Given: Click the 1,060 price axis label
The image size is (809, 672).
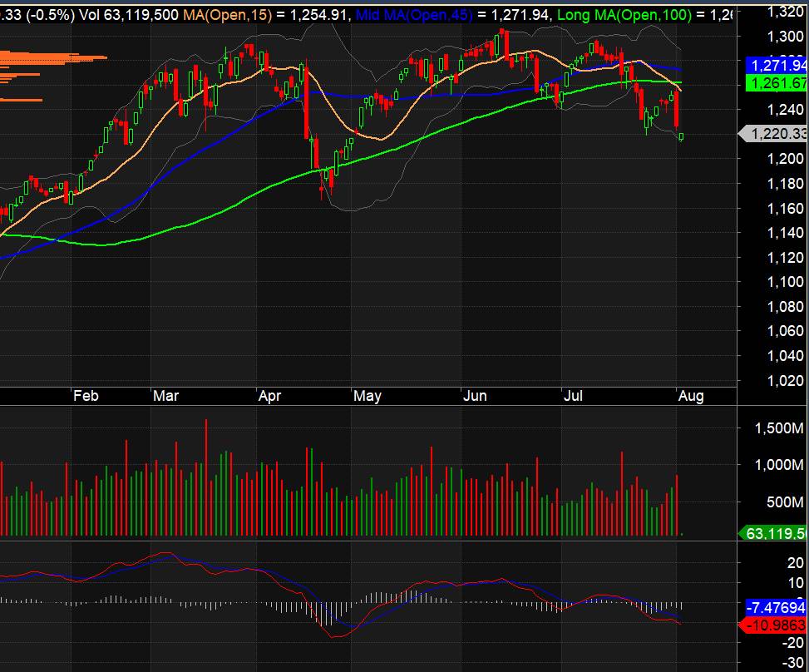Looking at the screenshot, I should pos(785,331).
